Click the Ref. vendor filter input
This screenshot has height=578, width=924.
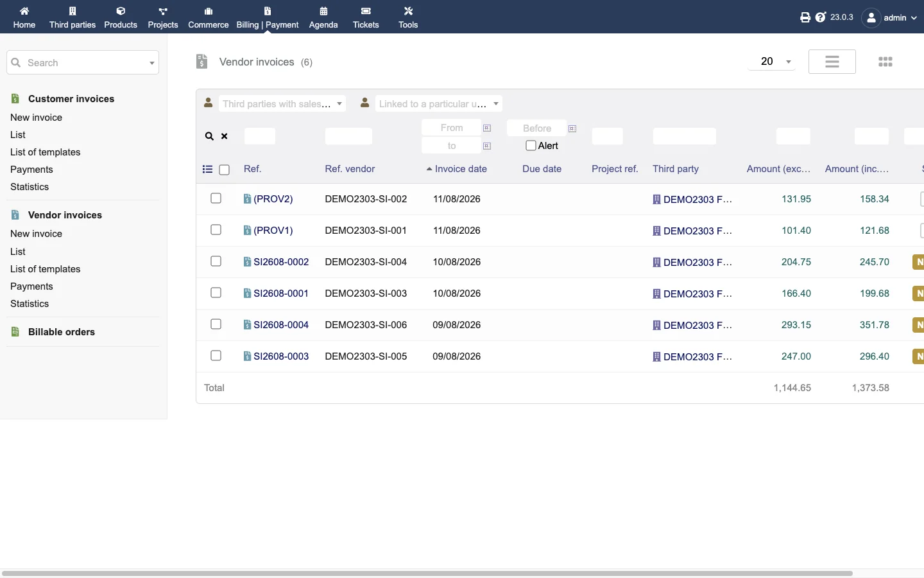coord(348,136)
